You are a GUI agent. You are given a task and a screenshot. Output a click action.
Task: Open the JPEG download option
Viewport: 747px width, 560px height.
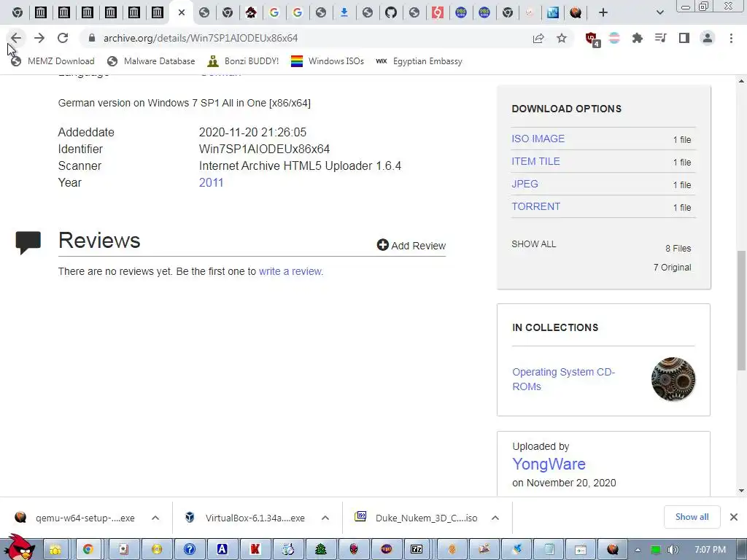(x=525, y=184)
